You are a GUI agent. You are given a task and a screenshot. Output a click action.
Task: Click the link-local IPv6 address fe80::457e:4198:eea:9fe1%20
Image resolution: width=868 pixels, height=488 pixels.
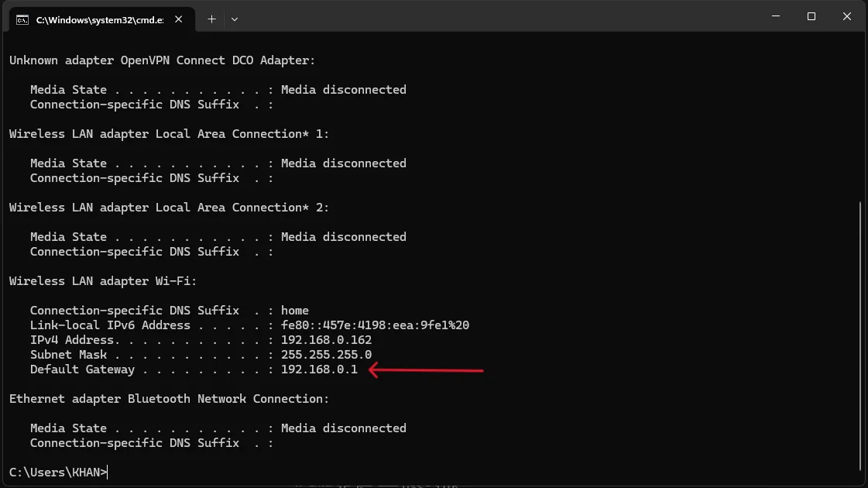pos(375,325)
